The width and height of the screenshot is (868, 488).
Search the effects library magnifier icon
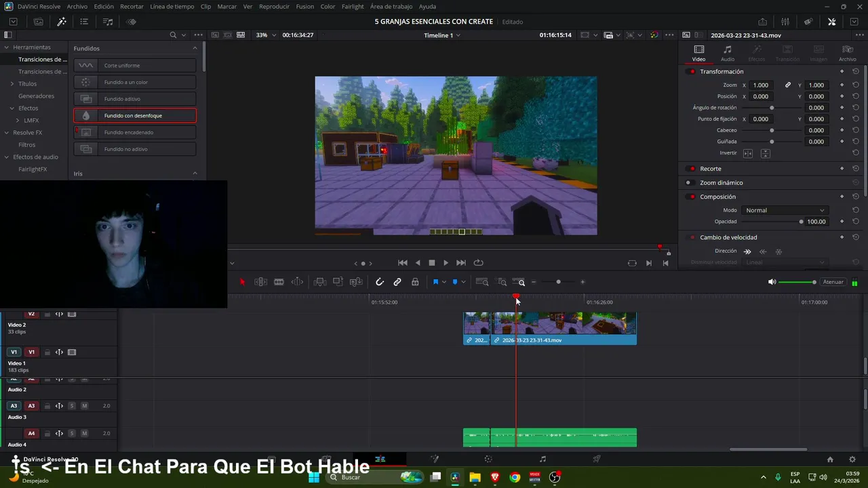coord(173,35)
